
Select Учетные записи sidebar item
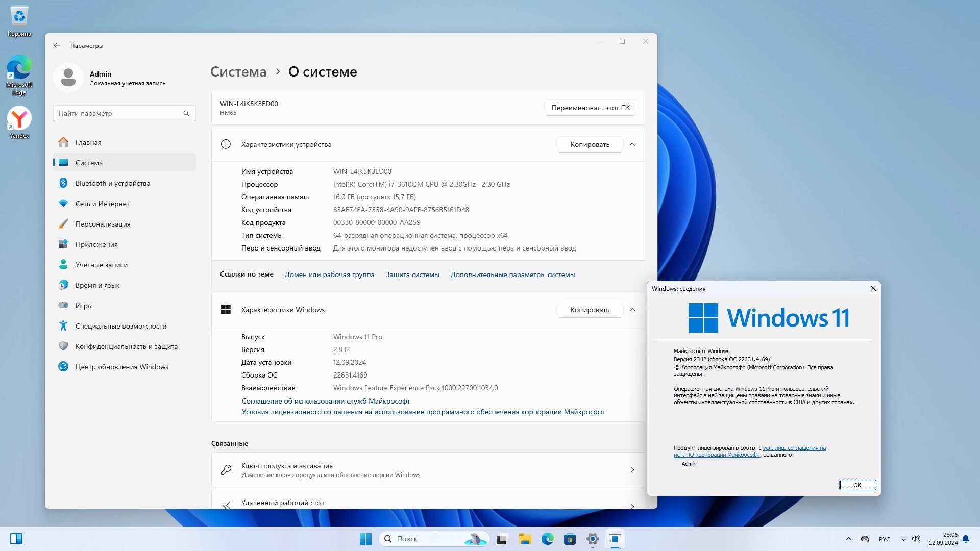(101, 265)
